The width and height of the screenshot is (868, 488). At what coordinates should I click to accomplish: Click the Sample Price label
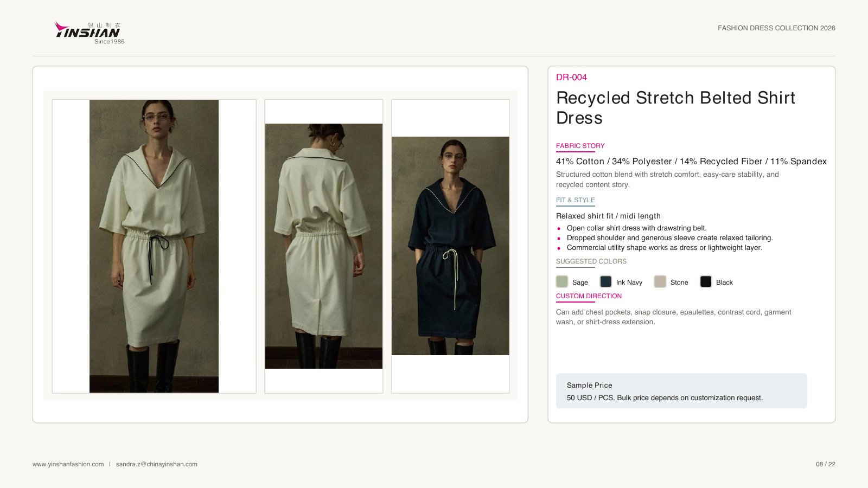click(589, 386)
